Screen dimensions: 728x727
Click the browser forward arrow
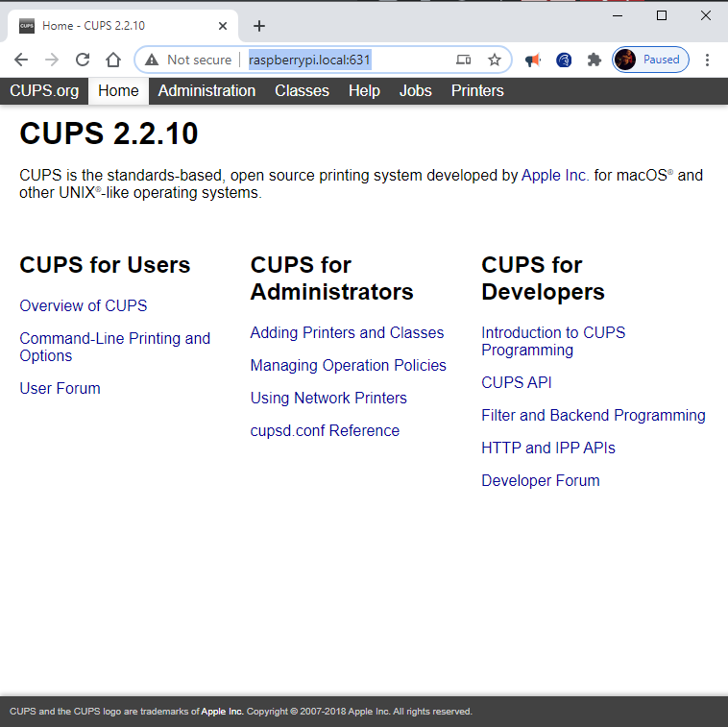52,60
